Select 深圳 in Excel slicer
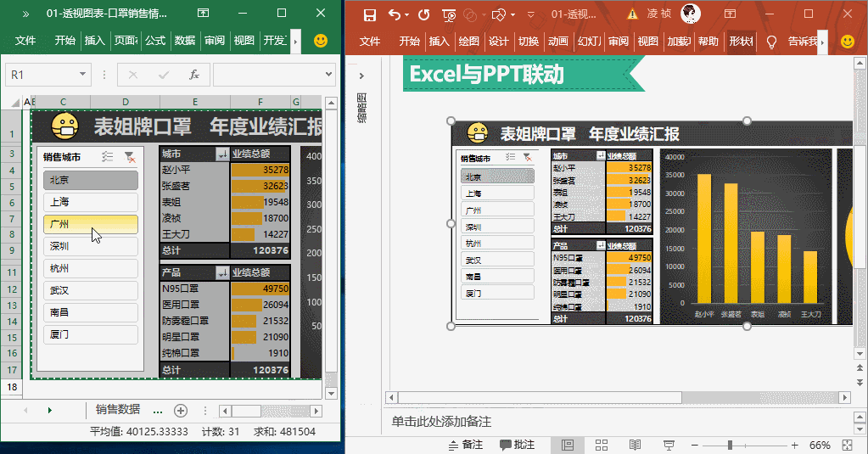 91,246
